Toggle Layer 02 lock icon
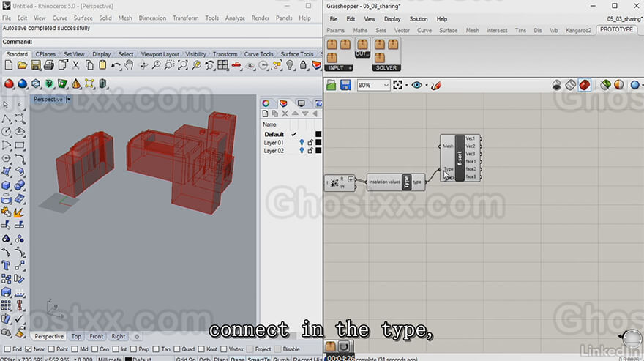 point(310,151)
